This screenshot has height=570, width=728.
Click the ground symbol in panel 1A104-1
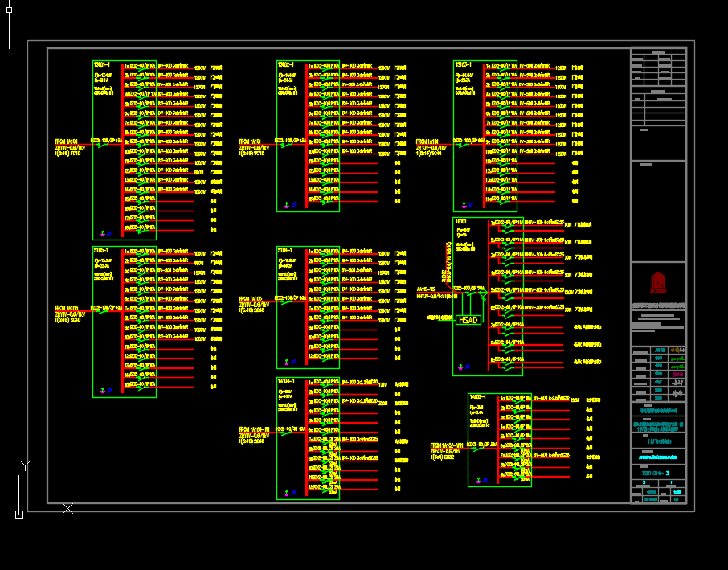(287, 493)
